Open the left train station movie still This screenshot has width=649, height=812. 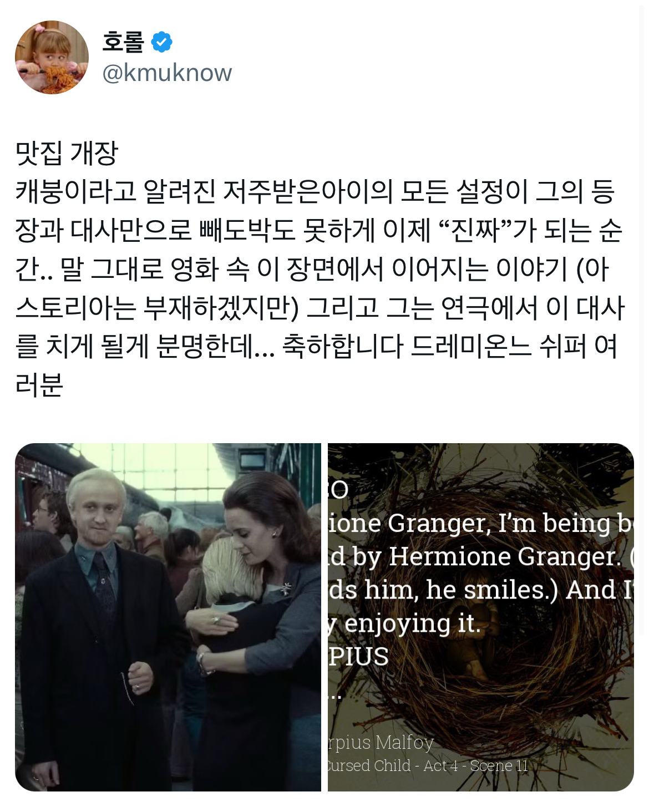168,617
